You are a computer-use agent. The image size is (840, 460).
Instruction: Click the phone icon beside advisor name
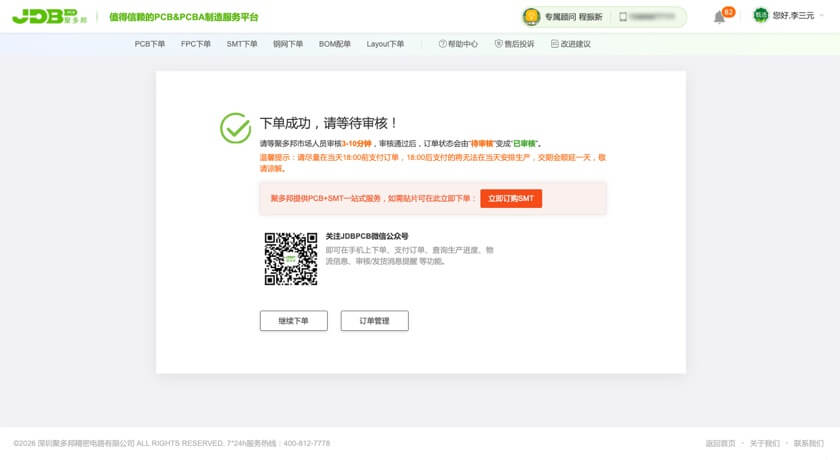click(x=623, y=17)
